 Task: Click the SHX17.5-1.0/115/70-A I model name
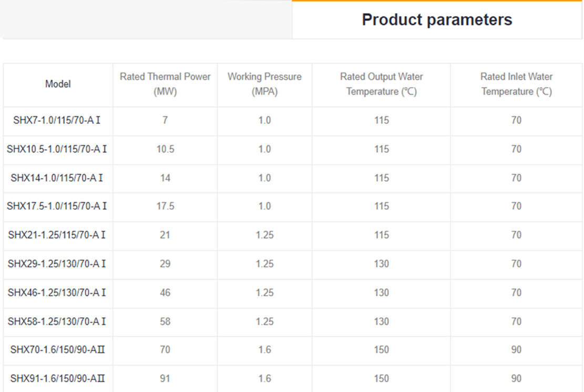[57, 207]
